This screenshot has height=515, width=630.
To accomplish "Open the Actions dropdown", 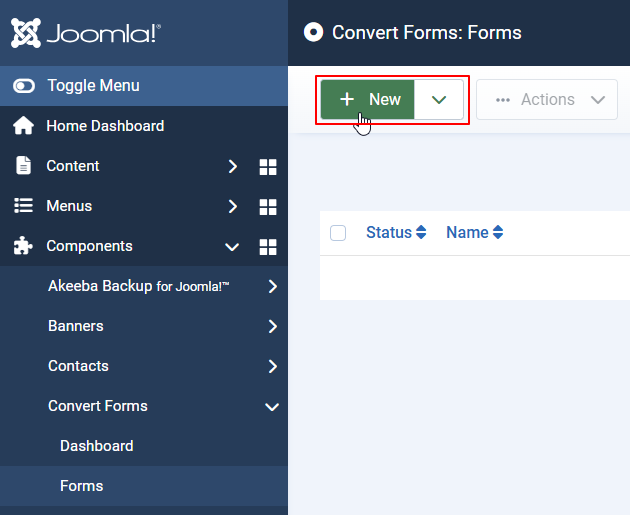I will (x=547, y=100).
